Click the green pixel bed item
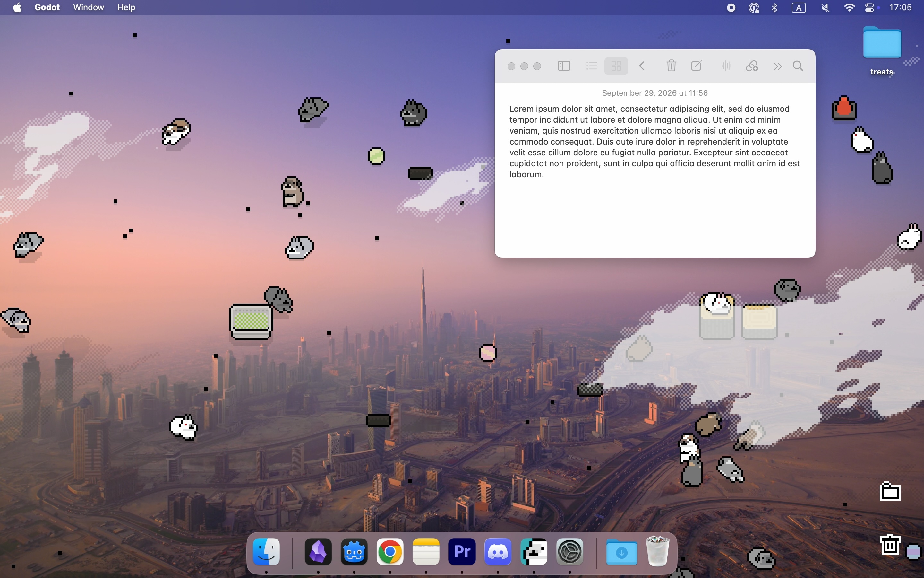 (x=251, y=322)
